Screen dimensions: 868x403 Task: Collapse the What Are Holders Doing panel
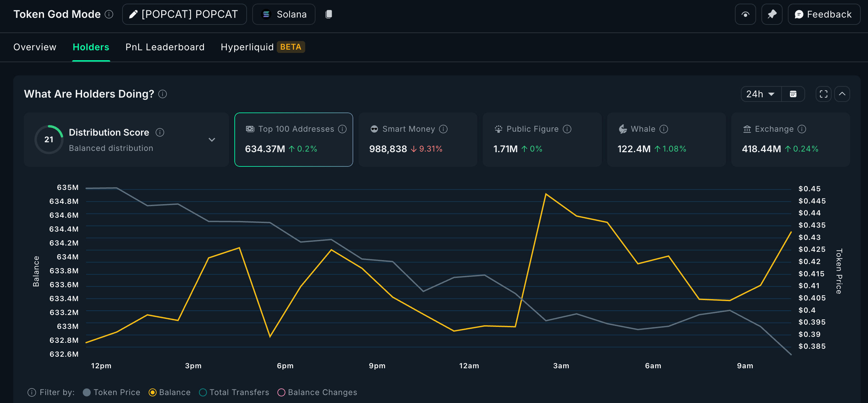tap(842, 94)
